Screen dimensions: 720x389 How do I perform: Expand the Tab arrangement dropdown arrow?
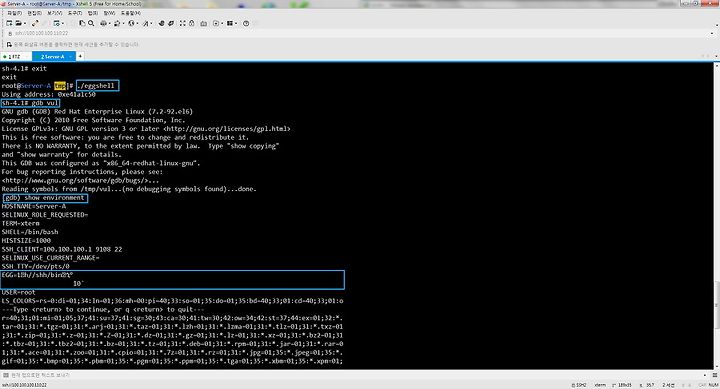[236, 23]
